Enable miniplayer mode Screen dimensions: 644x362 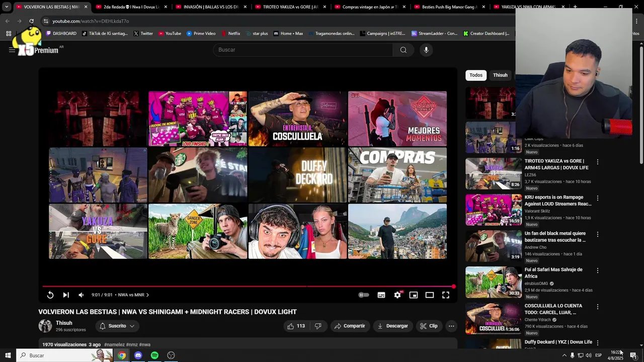pyautogui.click(x=414, y=295)
